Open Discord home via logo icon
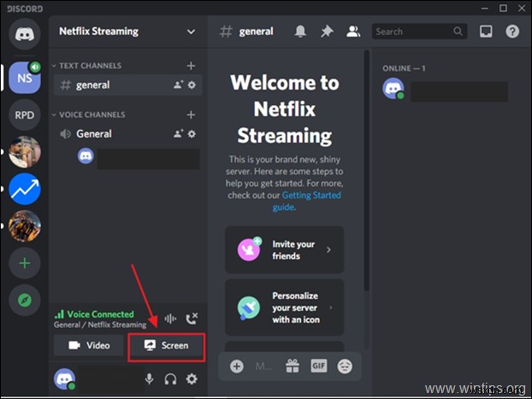The width and height of the screenshot is (532, 399). [25, 34]
